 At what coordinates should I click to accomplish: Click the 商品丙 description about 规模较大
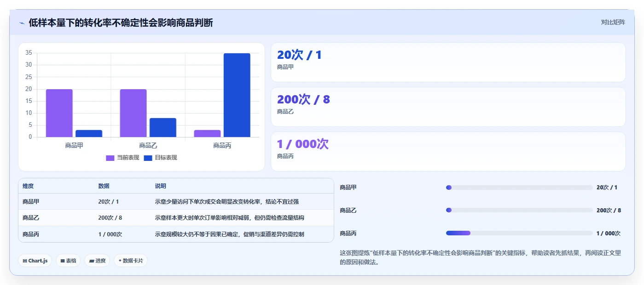[230, 234]
